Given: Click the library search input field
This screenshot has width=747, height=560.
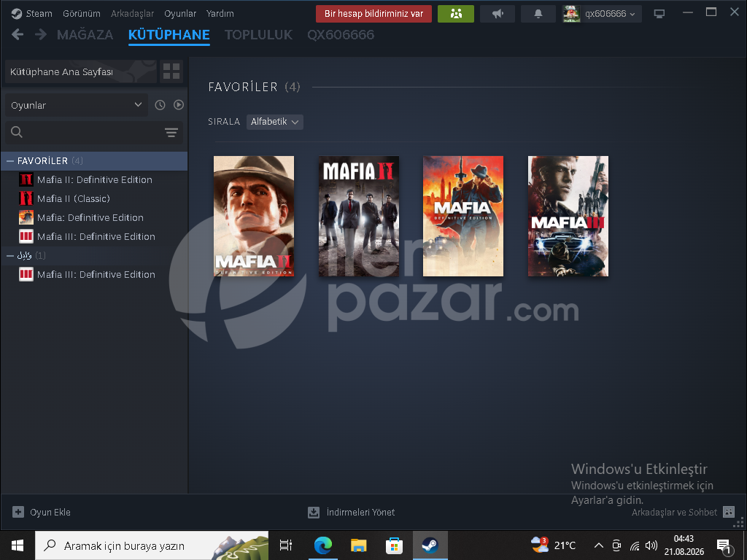Looking at the screenshot, I should 93,133.
